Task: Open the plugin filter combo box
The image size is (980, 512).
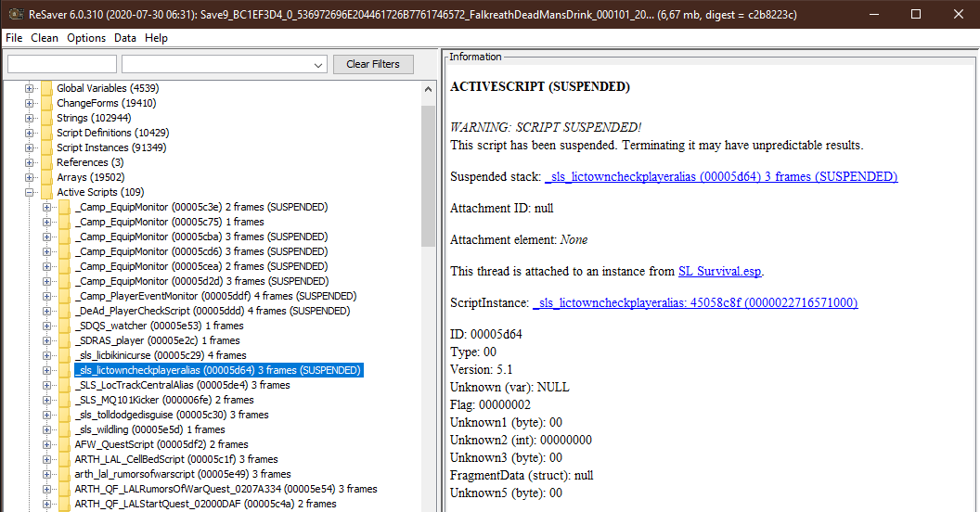Action: click(x=225, y=64)
